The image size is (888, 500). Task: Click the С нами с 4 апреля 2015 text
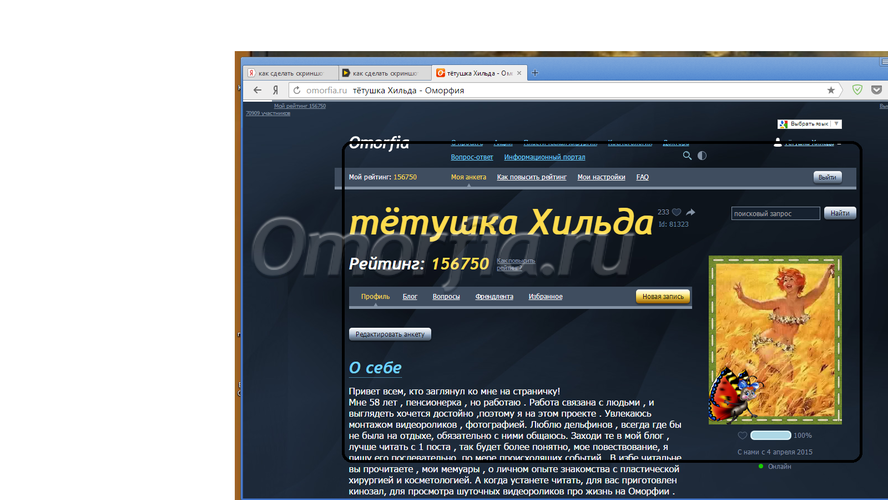(774, 452)
